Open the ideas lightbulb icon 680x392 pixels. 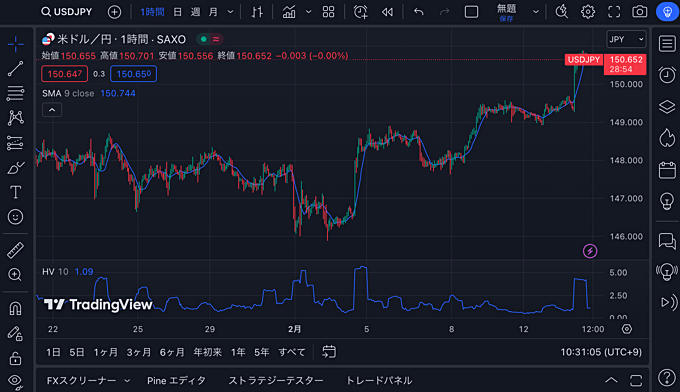[x=667, y=201]
